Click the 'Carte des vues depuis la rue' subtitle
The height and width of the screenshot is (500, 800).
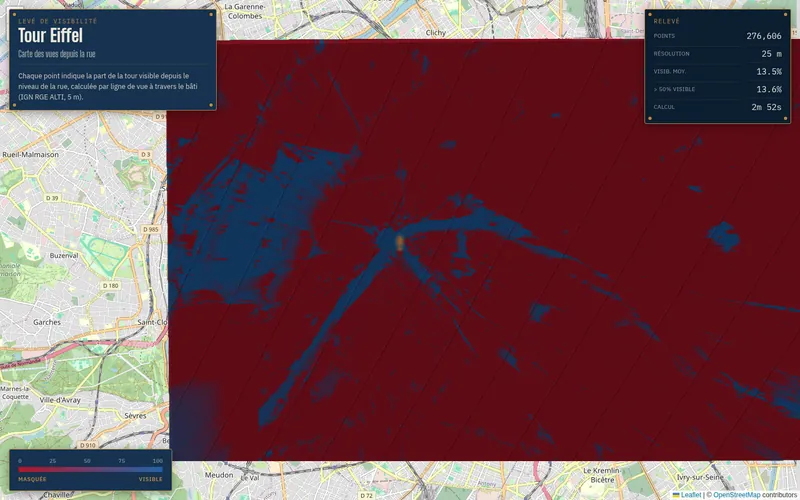pyautogui.click(x=57, y=54)
